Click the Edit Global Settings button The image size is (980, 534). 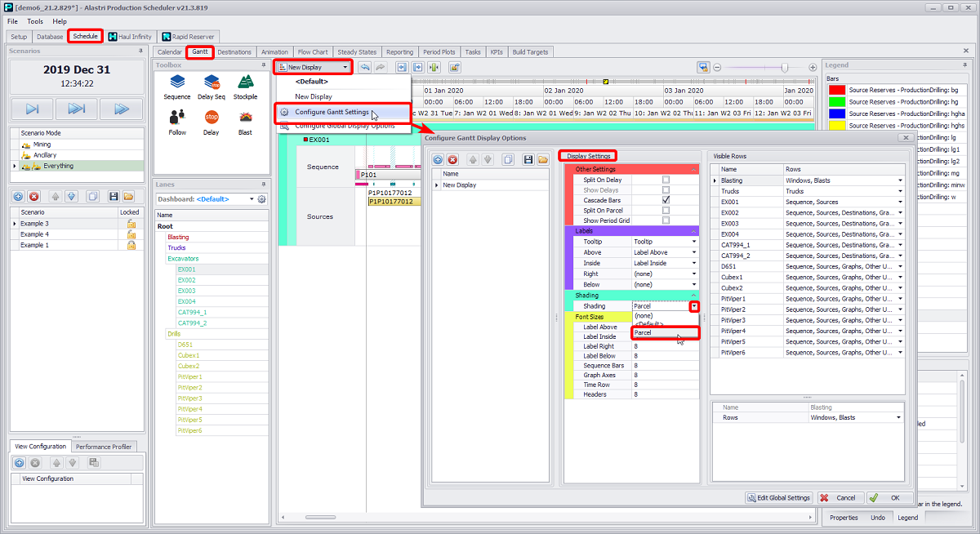(x=779, y=497)
